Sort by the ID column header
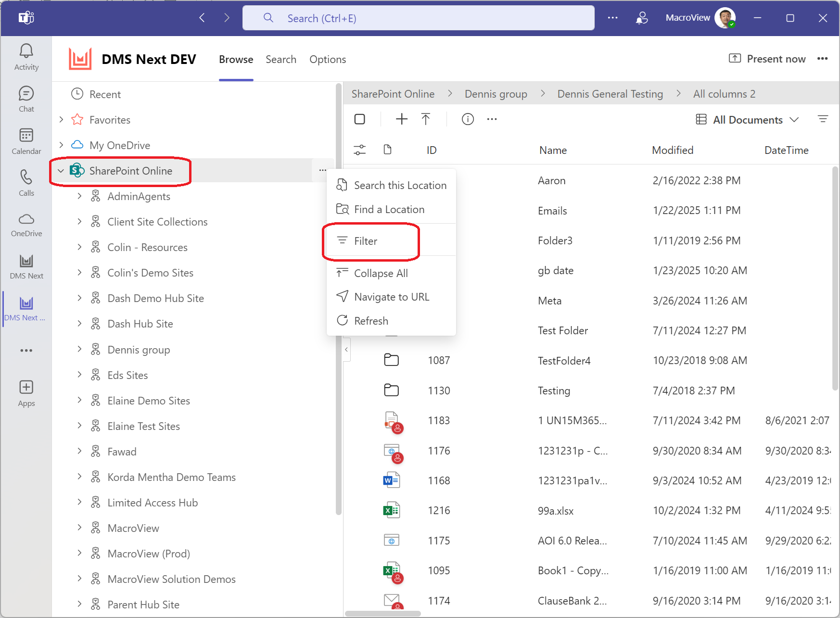Screen dimensions: 840x618 (x=431, y=150)
